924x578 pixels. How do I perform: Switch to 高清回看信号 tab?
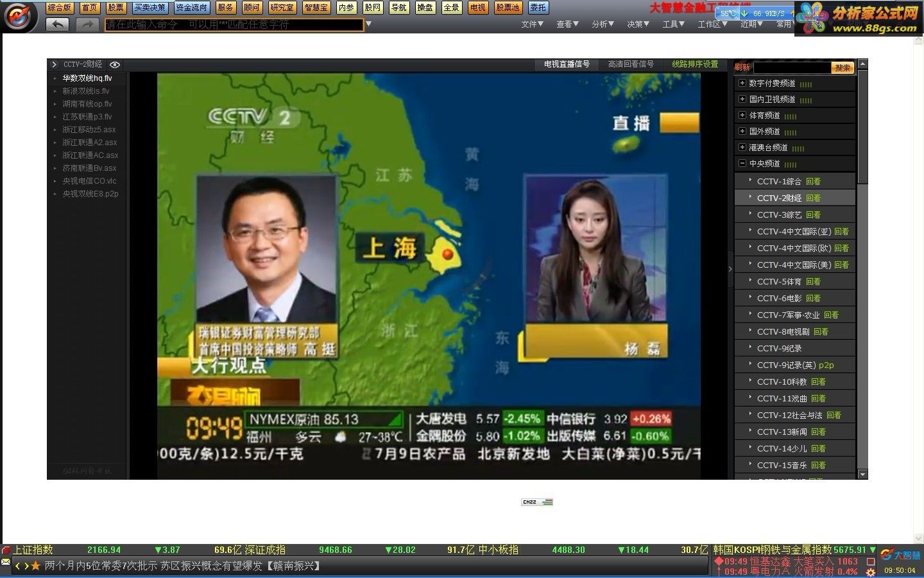click(631, 64)
